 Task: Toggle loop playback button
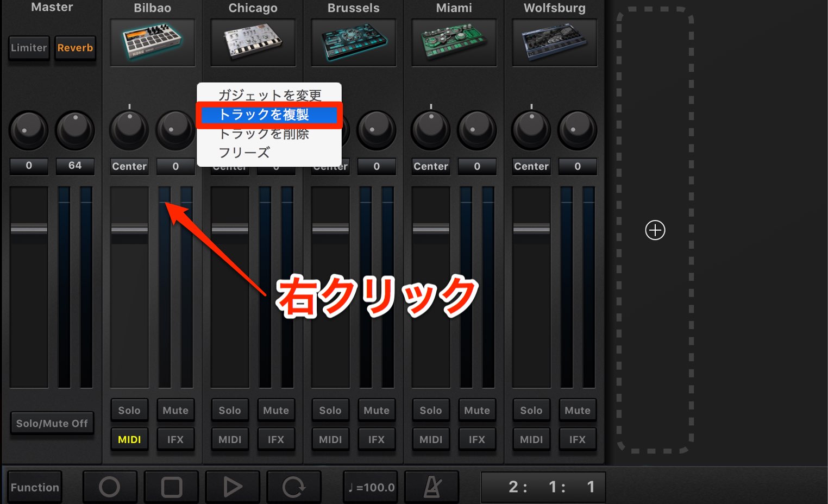click(x=294, y=487)
